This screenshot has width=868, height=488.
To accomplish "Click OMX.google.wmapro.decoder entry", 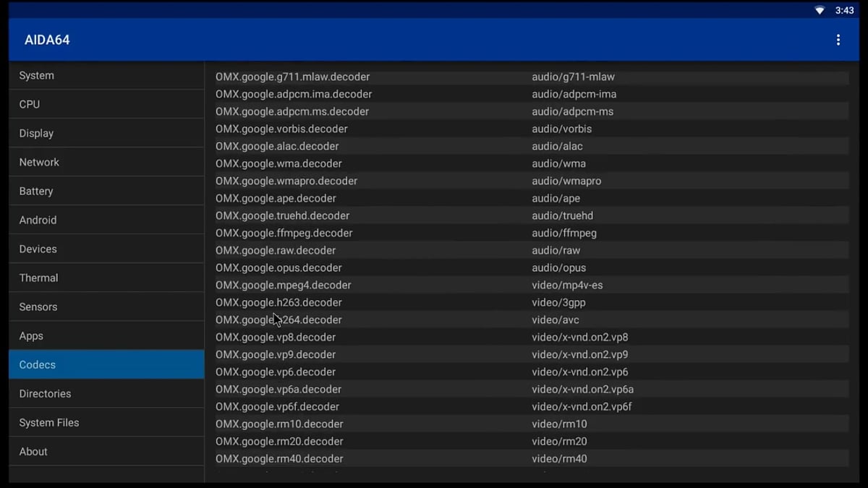I will 532,181.
